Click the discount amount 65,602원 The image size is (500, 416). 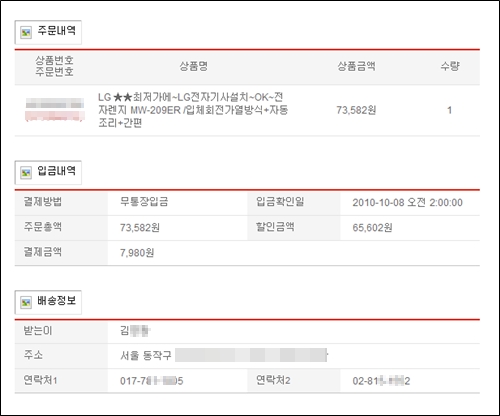[372, 228]
